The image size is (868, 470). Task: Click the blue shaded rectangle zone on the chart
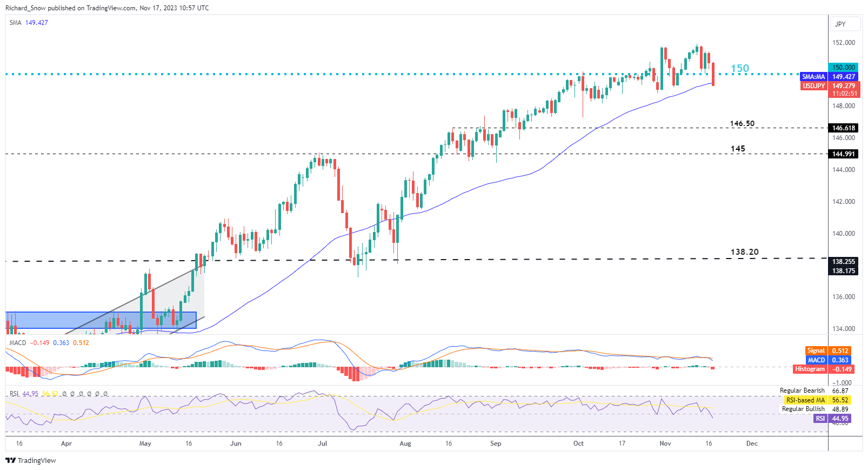101,320
